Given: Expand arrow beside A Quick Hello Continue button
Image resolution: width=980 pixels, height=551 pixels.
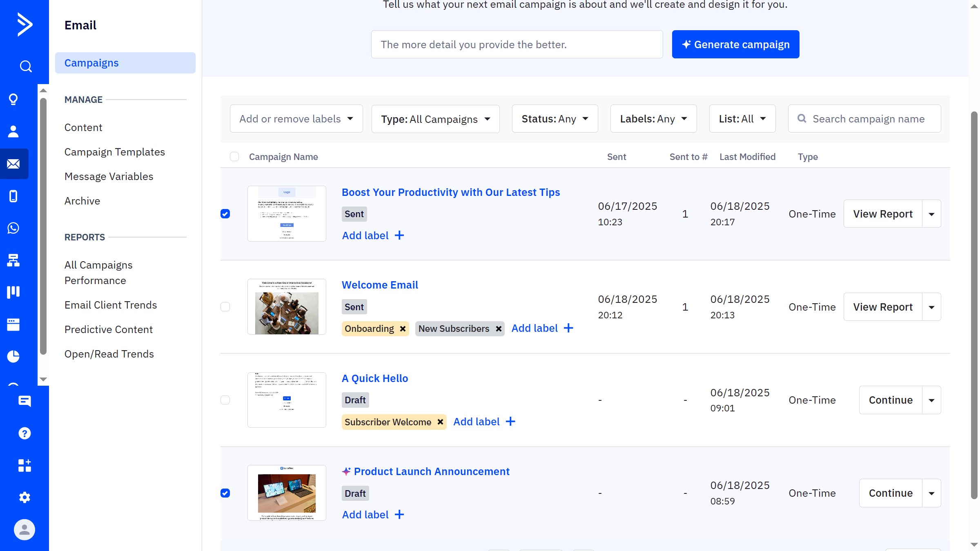Looking at the screenshot, I should click(931, 400).
